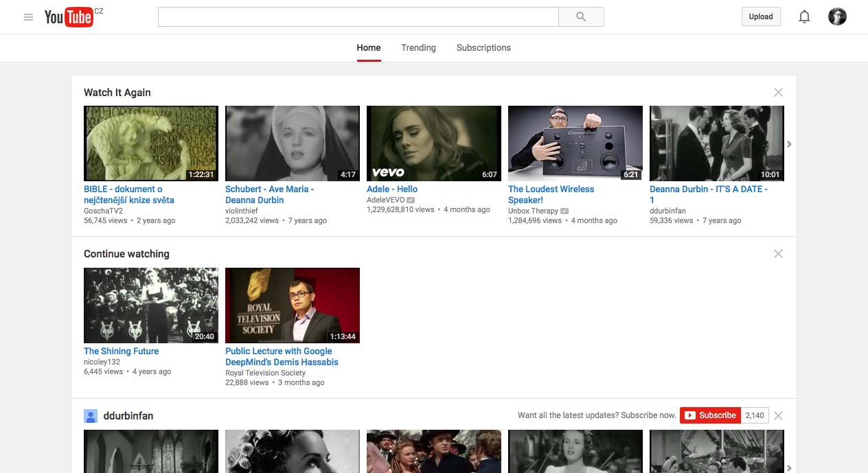
Task: Switch to the Subscriptions tab
Action: coord(483,48)
